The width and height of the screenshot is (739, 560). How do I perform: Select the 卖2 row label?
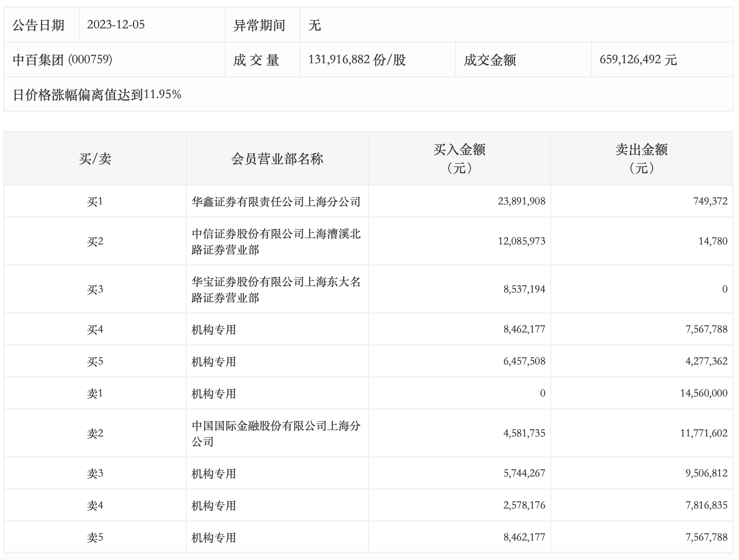click(x=95, y=433)
